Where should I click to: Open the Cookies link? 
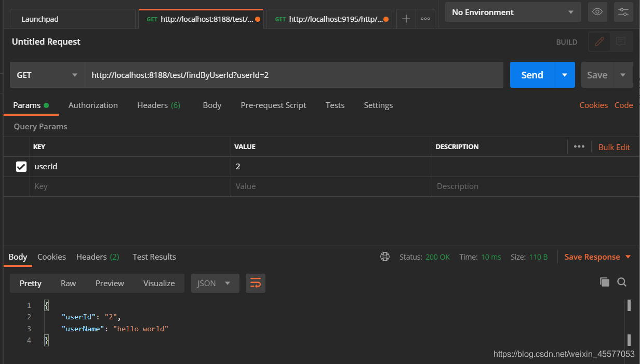(x=593, y=105)
